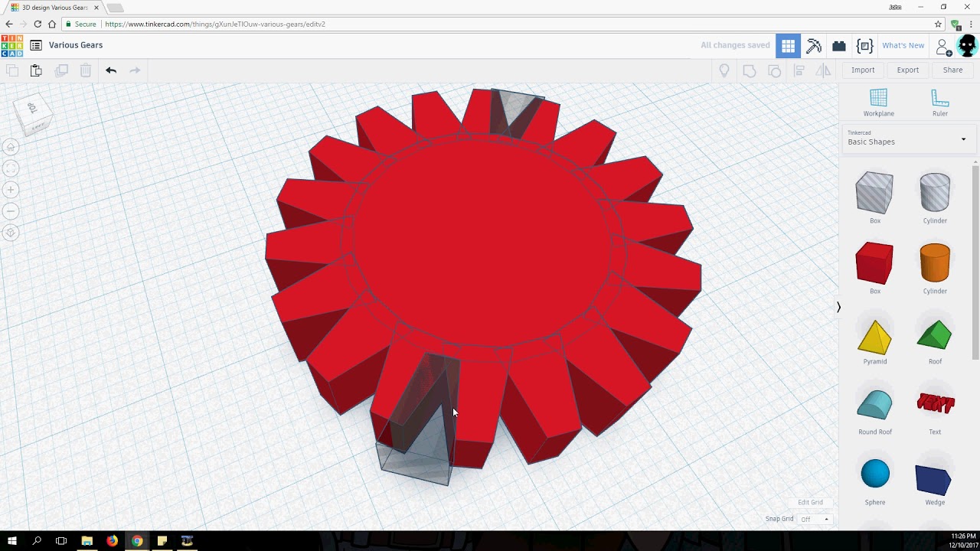980x551 pixels.
Task: Open Bricks mode
Action: 839,46
